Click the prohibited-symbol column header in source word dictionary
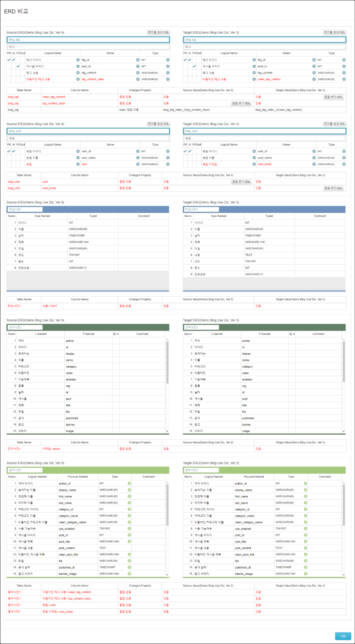Screen dimensions: 355x644 (116, 334)
